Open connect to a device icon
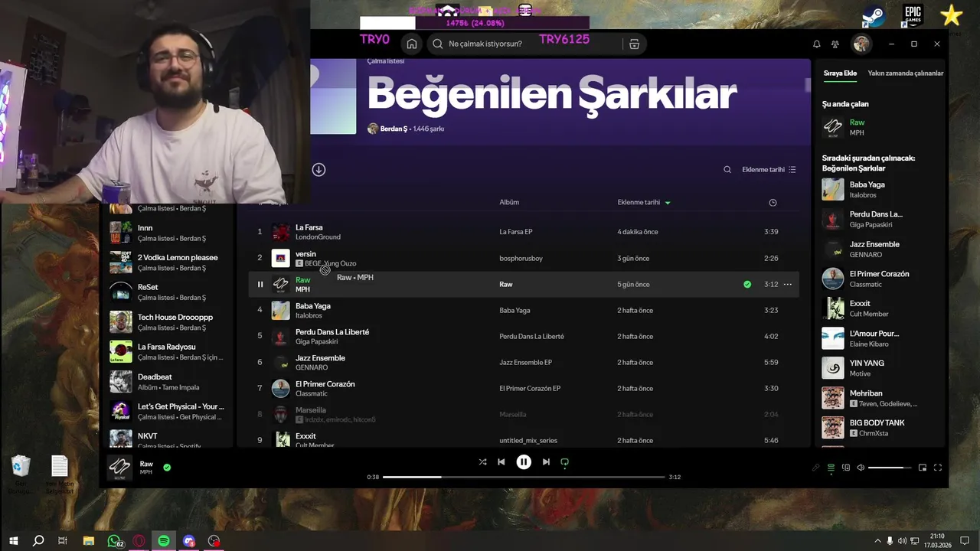980x551 pixels. click(846, 468)
